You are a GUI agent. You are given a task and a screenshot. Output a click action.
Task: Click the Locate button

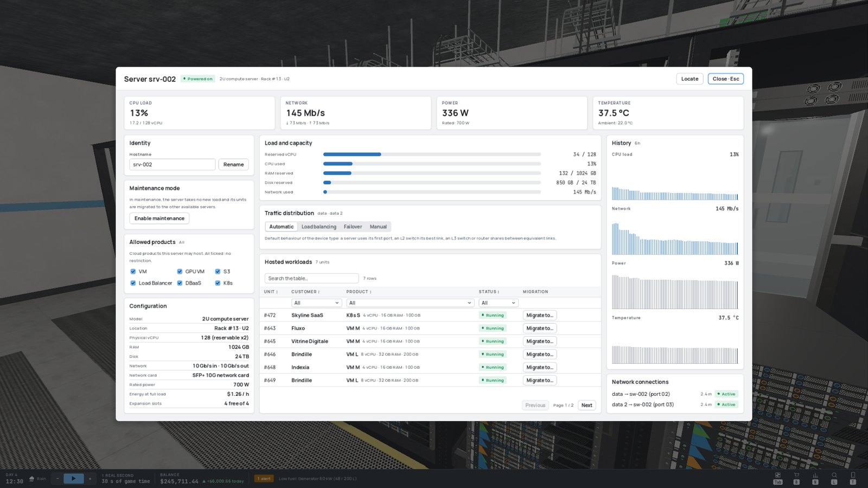tap(690, 79)
